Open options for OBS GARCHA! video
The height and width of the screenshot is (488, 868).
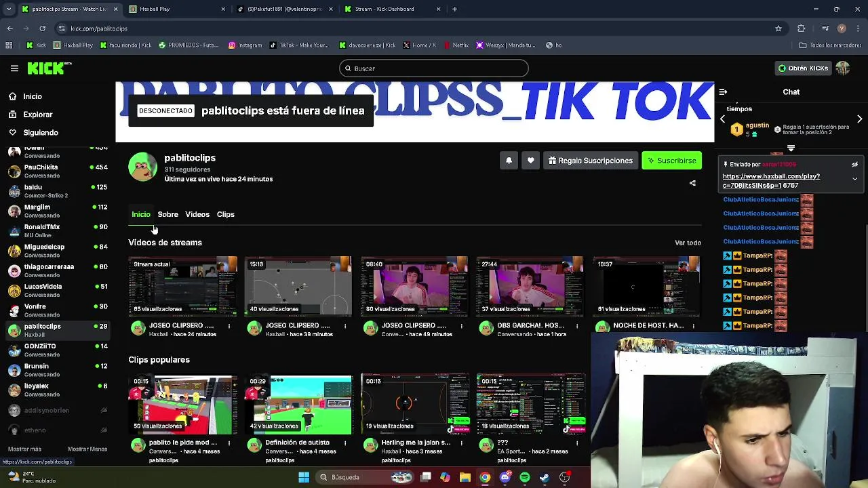click(576, 326)
